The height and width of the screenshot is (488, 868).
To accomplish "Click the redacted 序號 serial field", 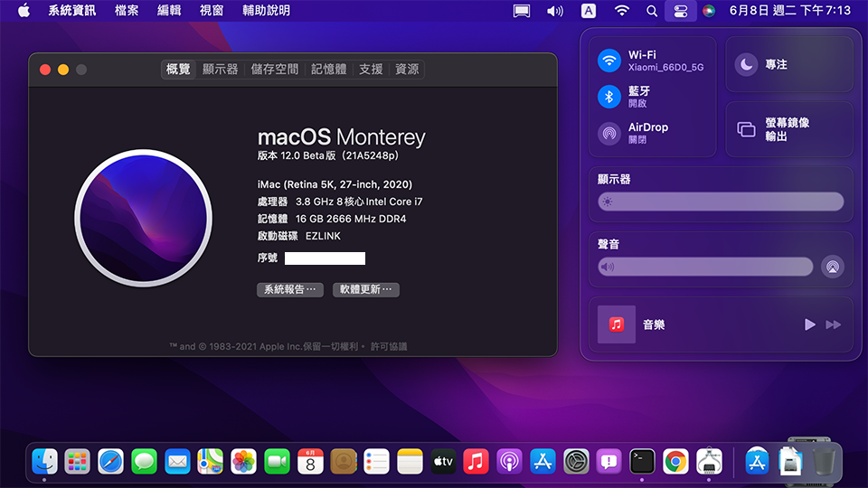I will [325, 258].
